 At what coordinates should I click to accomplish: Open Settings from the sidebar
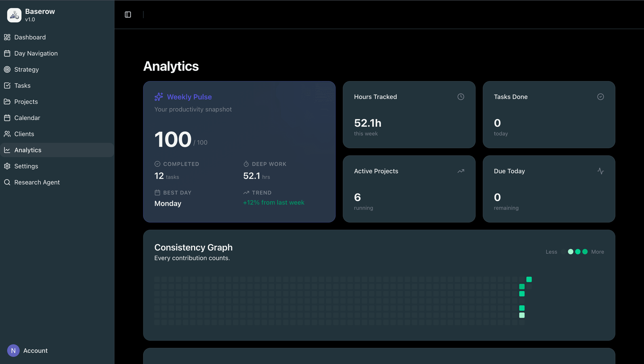[x=26, y=166]
